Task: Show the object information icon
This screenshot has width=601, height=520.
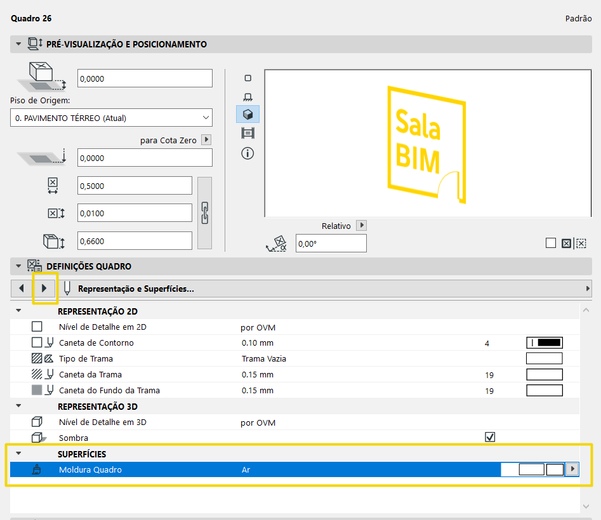Action: [x=248, y=153]
